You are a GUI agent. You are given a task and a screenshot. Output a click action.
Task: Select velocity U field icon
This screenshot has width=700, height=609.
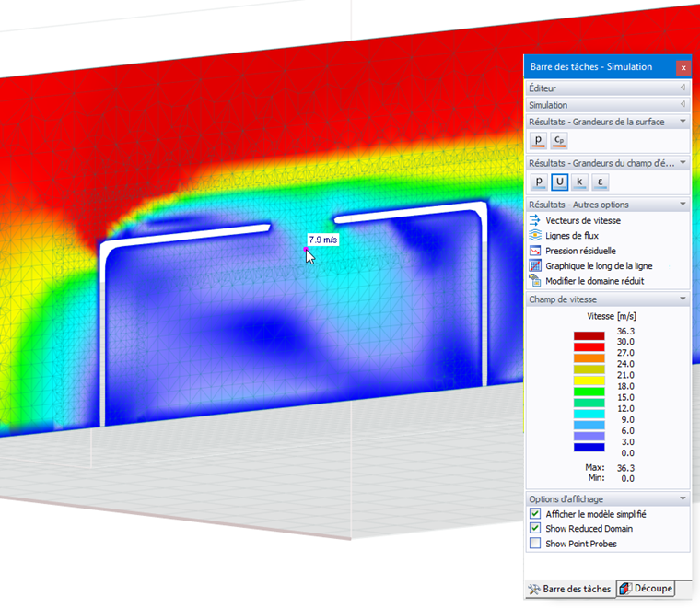[x=559, y=182]
